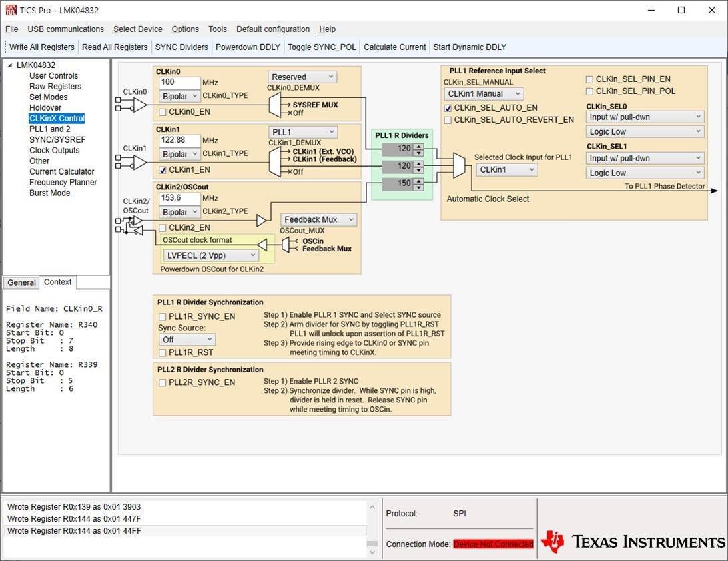Enable the CLKin2_EN checkbox

click(x=162, y=228)
